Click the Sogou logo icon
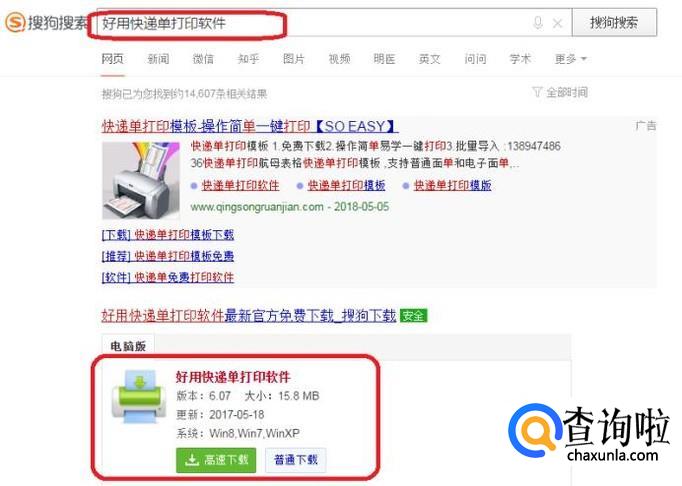Image resolution: width=682 pixels, height=486 pixels. point(15,22)
